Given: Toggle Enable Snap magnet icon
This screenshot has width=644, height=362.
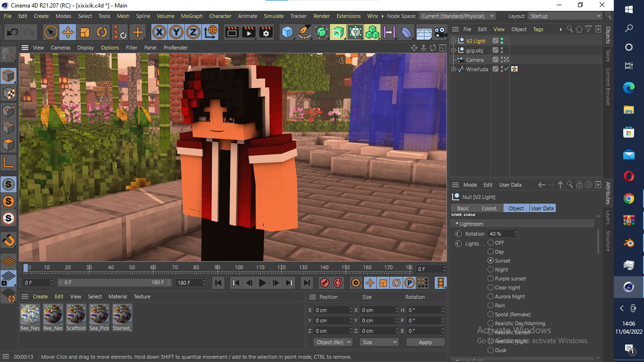Looking at the screenshot, I should click(8, 240).
